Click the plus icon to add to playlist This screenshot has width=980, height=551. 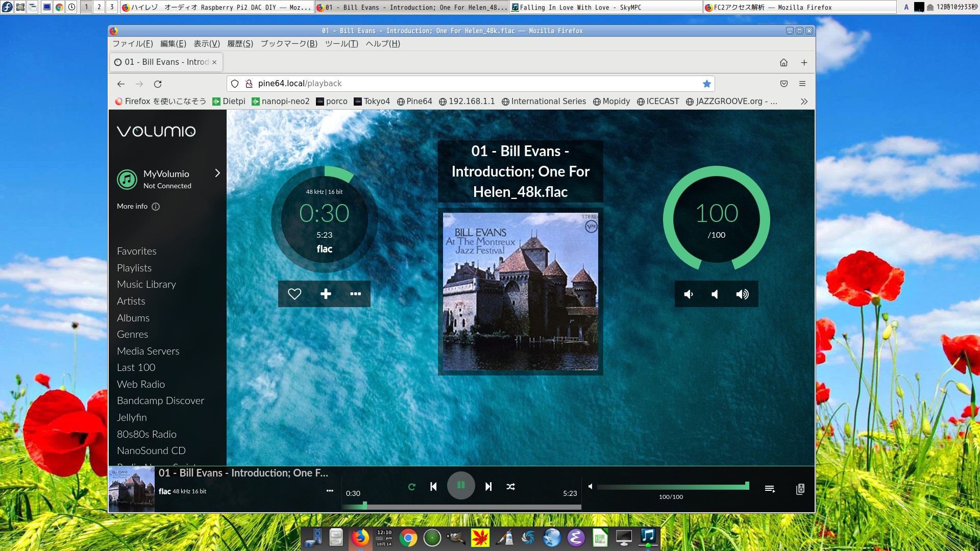[x=326, y=294]
